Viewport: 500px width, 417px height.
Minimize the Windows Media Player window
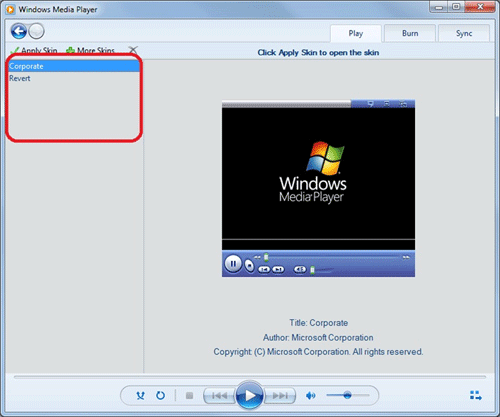coord(439,7)
